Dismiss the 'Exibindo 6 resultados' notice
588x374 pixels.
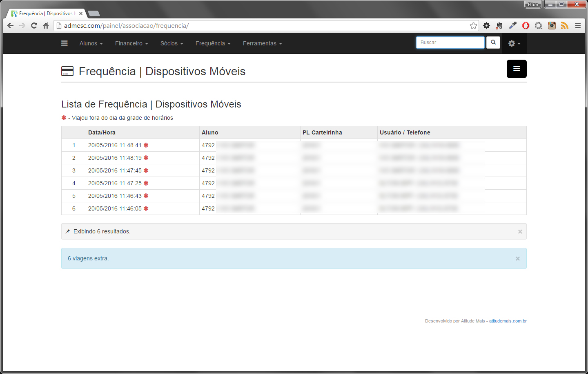[x=520, y=232]
